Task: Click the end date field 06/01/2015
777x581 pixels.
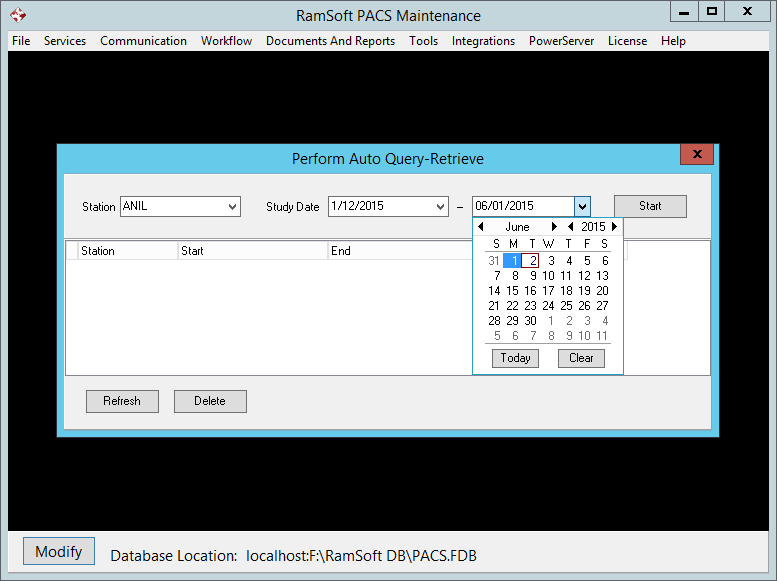Action: [522, 207]
